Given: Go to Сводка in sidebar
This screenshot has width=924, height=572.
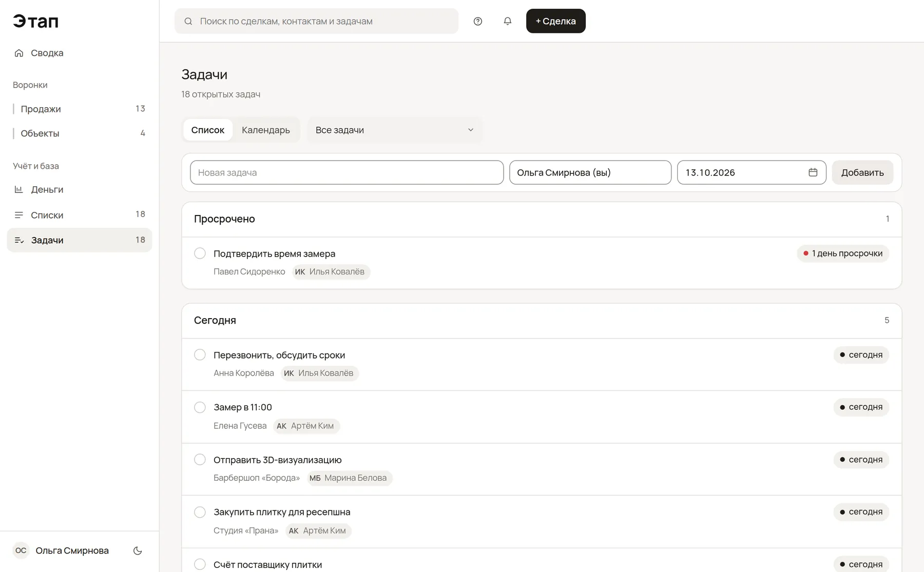Looking at the screenshot, I should pyautogui.click(x=80, y=53).
